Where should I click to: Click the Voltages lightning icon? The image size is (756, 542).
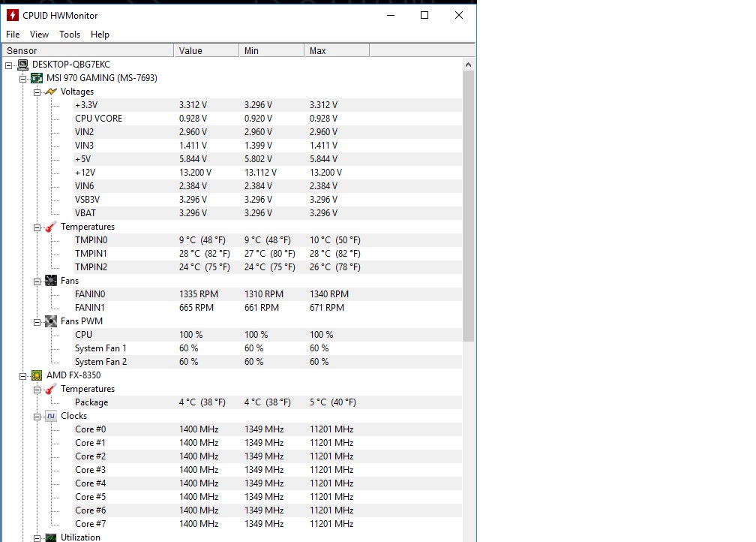(x=51, y=92)
